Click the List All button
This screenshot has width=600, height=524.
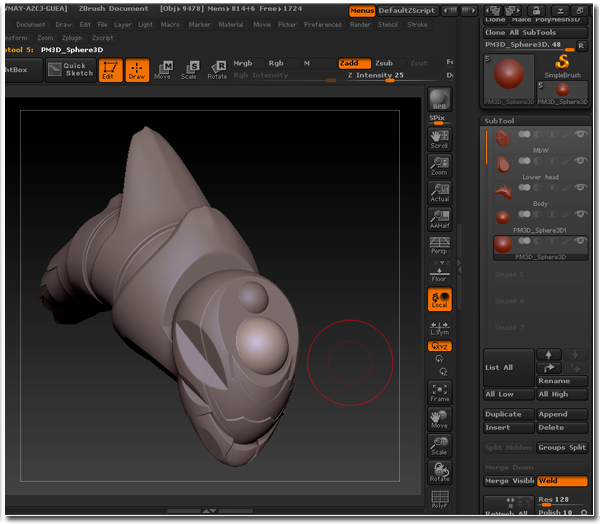pos(509,368)
